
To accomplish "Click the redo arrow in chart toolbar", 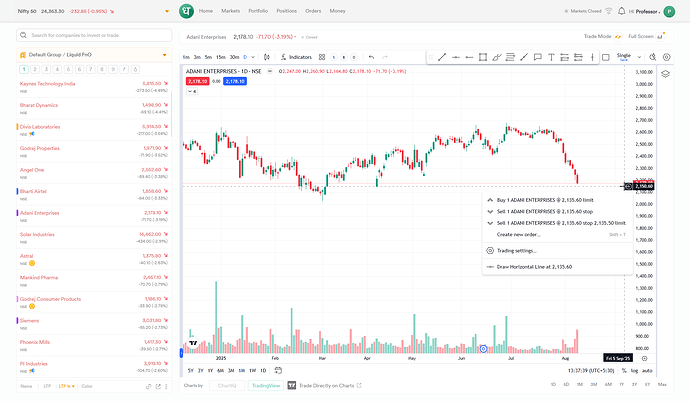I will click(385, 57).
